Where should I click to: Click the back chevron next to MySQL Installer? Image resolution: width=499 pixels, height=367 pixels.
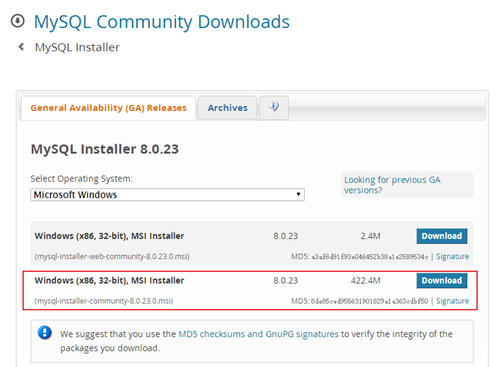pyautogui.click(x=21, y=47)
